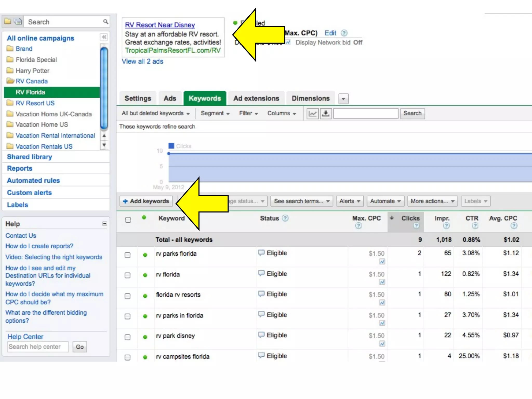The image size is (532, 399).
Task: Click the campaign list vertical scrollbar
Action: 104,88
